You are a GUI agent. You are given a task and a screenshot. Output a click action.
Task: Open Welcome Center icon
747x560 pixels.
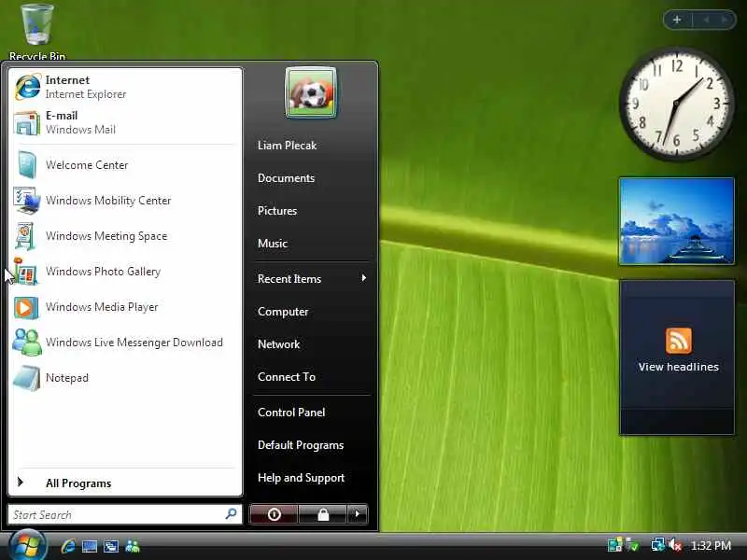click(27, 165)
